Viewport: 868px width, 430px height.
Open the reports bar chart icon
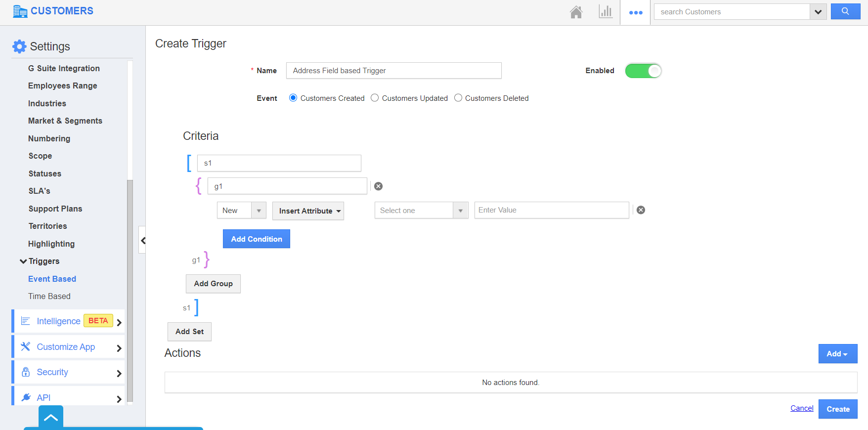605,12
